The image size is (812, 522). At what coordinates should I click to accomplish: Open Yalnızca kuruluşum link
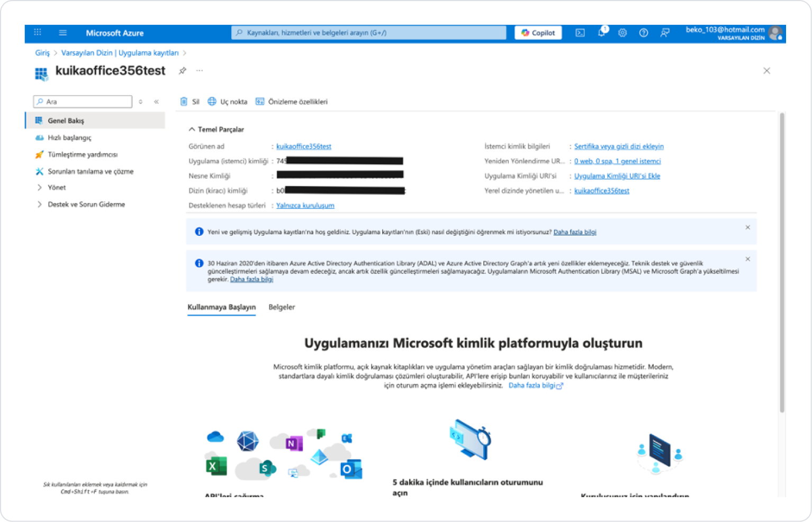[x=305, y=206]
